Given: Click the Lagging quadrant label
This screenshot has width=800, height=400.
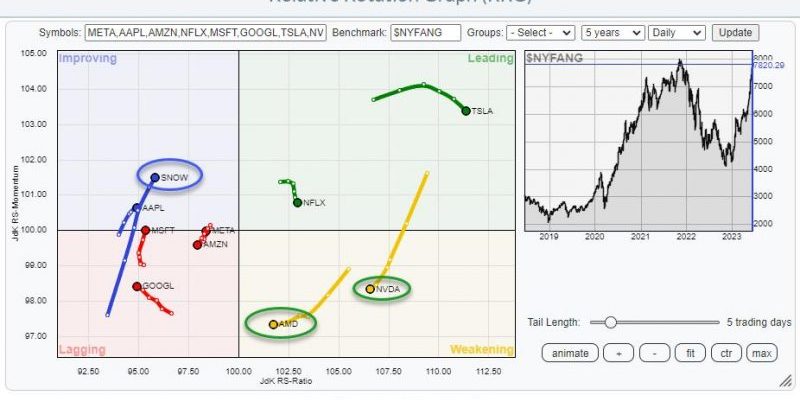Looking at the screenshot, I should click(83, 350).
